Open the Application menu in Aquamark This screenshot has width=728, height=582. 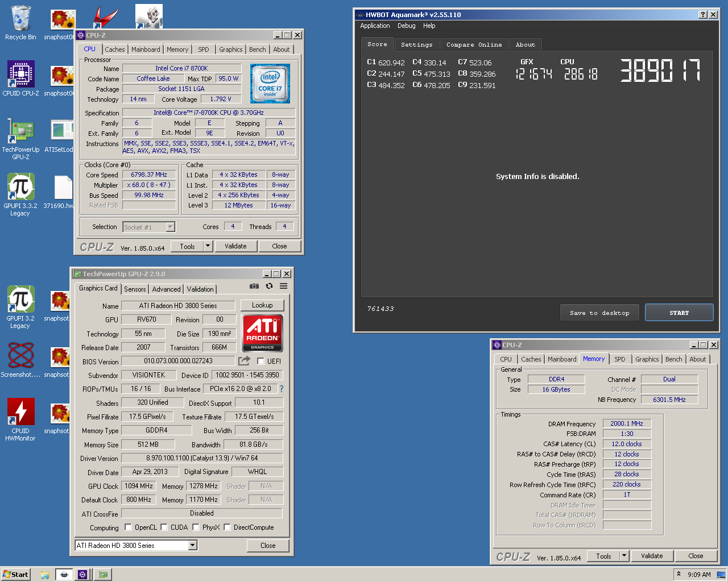coord(375,26)
